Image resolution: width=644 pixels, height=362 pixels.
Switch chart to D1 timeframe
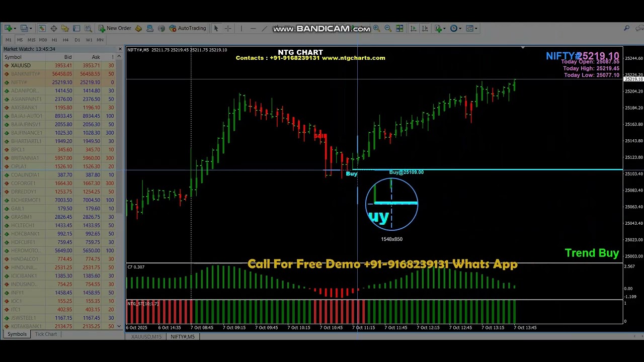[x=77, y=40]
